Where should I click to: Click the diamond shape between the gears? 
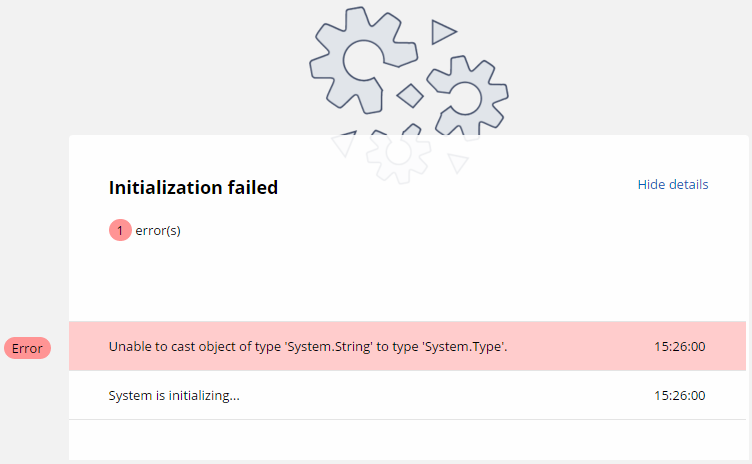tap(410, 95)
